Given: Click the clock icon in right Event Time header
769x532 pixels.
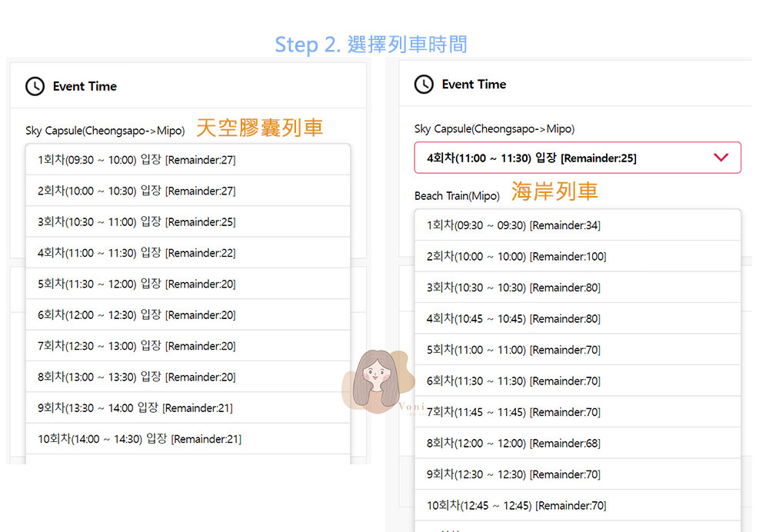Looking at the screenshot, I should pos(424,85).
